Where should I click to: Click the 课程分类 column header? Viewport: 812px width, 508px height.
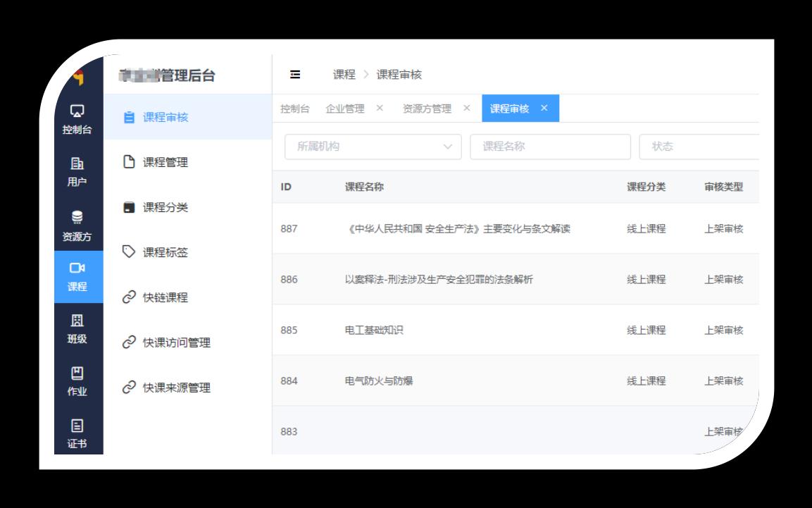click(647, 187)
